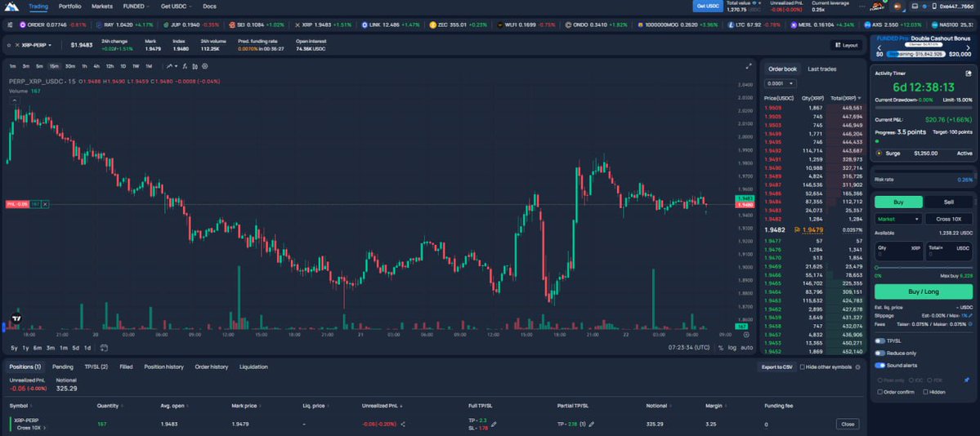The image size is (980, 436).
Task: Select the IOC radio option
Action: pos(912,380)
